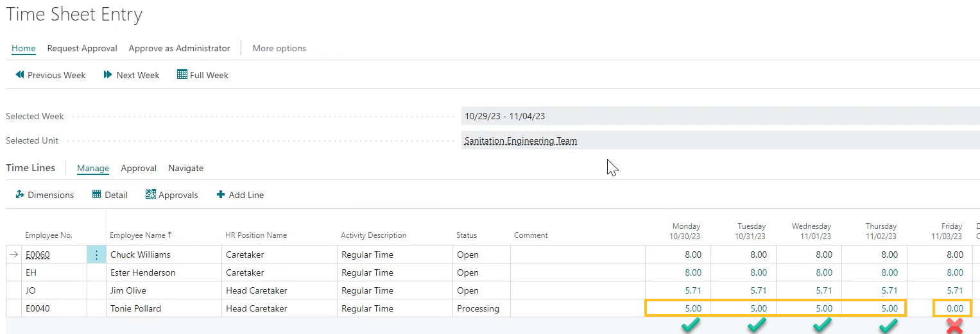Expand More options

279,48
